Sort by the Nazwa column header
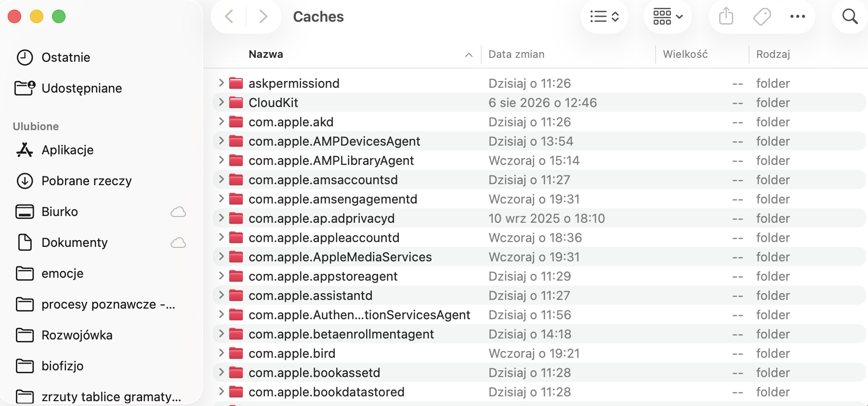This screenshot has width=868, height=406. 265,54
